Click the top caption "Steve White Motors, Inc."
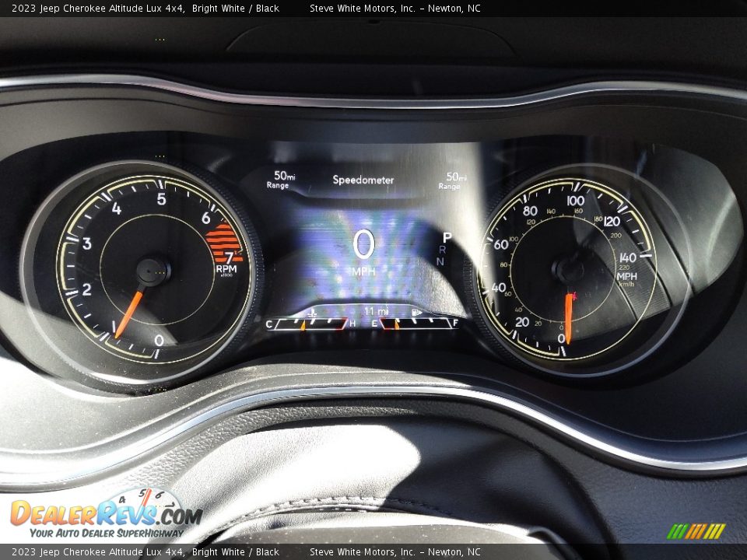 point(363,8)
